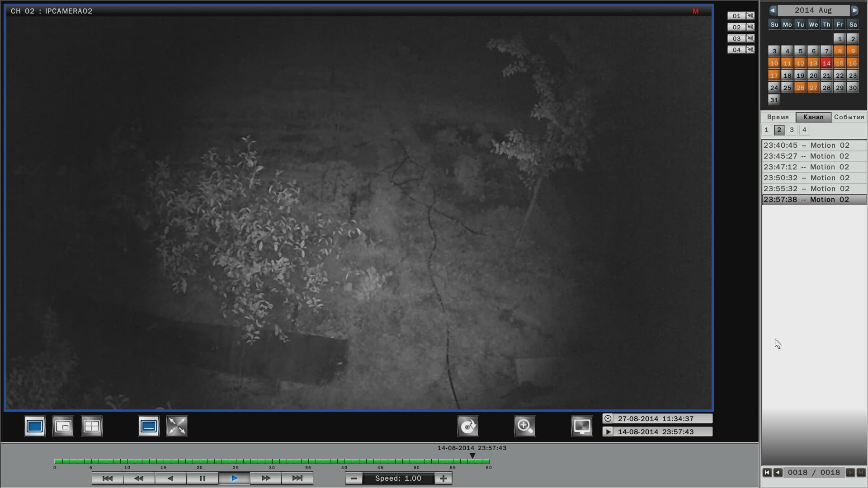The height and width of the screenshot is (488, 868).
Task: Switch to single channel view layout
Action: [35, 426]
